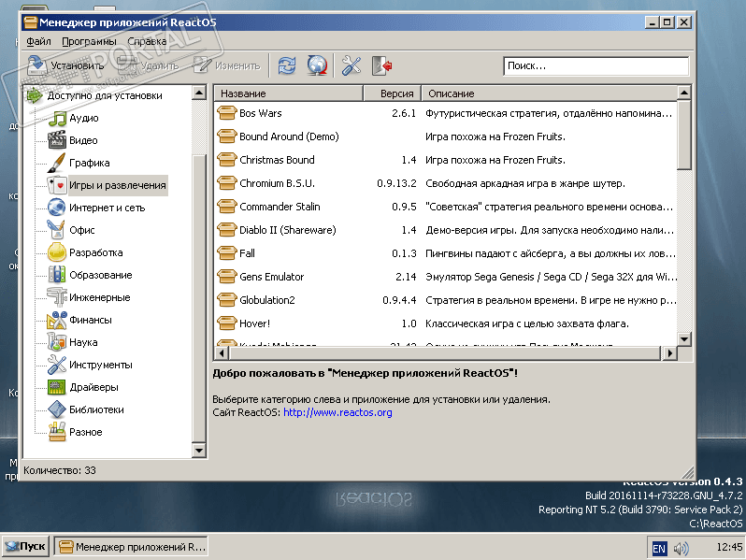This screenshot has height=560, width=746.
Task: Select the Аудио category icon
Action: (x=57, y=118)
